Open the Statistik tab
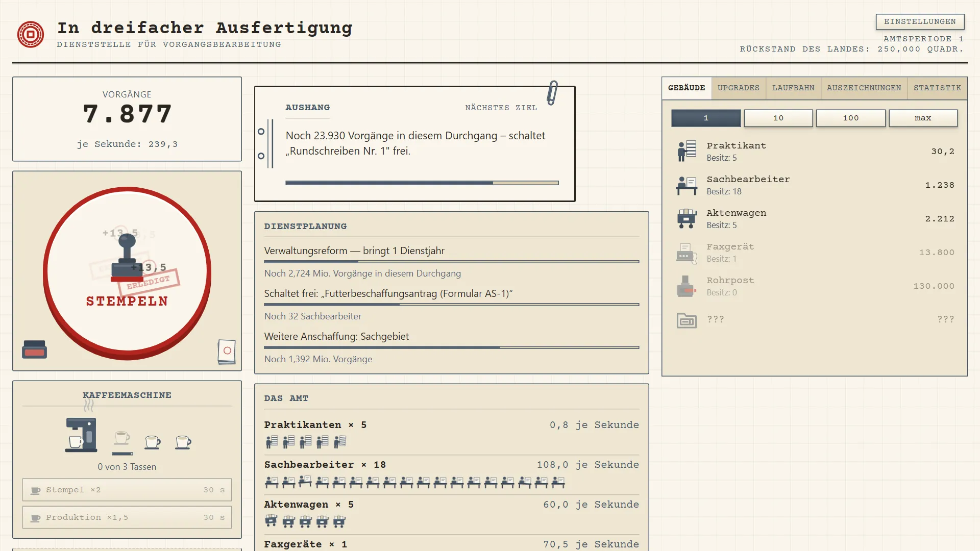This screenshot has height=551, width=980. 938,88
